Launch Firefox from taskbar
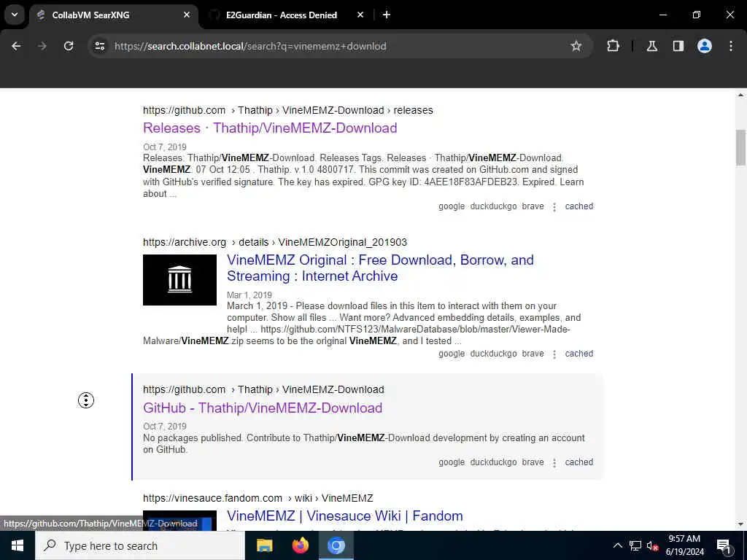The image size is (747, 560). click(300, 545)
